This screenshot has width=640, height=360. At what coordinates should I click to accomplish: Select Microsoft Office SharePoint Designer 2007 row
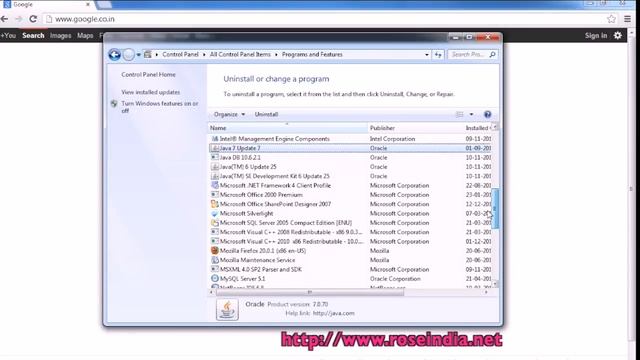(x=351, y=204)
